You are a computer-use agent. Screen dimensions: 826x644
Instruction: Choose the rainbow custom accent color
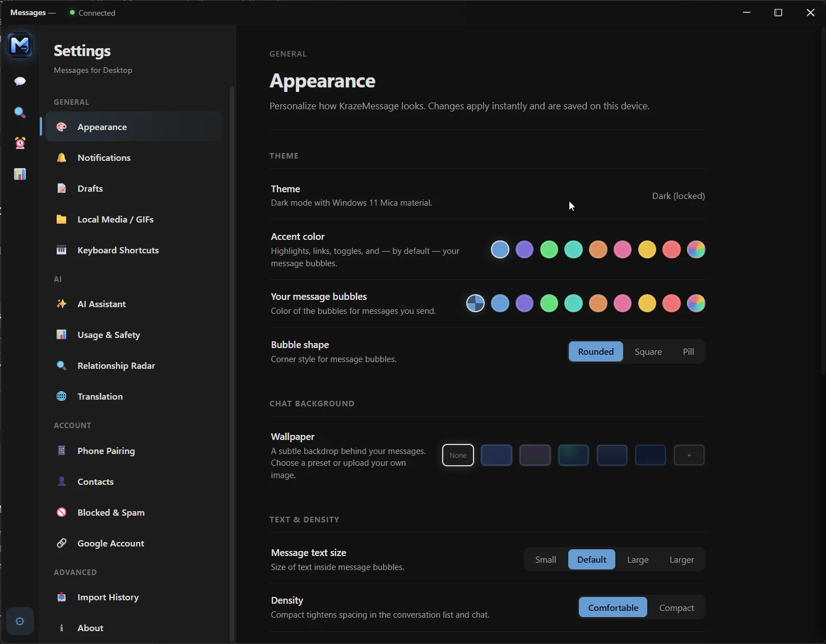coord(696,249)
